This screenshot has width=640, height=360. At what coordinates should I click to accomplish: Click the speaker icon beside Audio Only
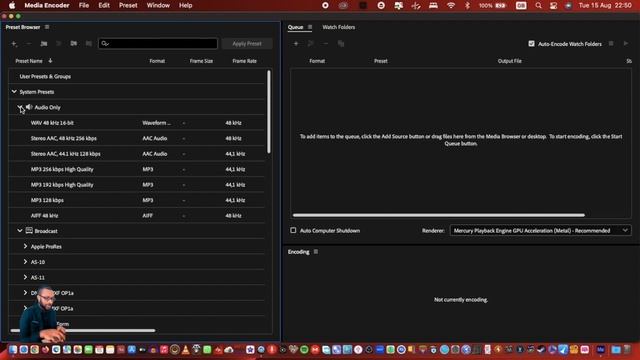click(29, 107)
